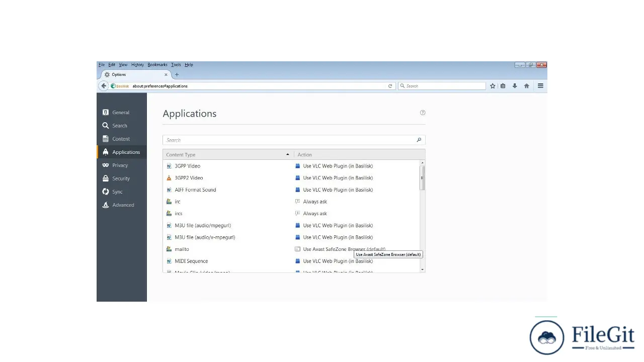Click the list scrollbar down arrow
The height and width of the screenshot is (362, 644).
pos(423,269)
